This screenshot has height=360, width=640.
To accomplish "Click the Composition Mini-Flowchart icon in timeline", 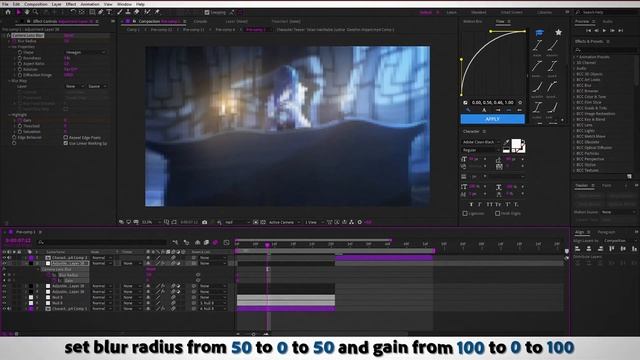I will pyautogui.click(x=176, y=242).
